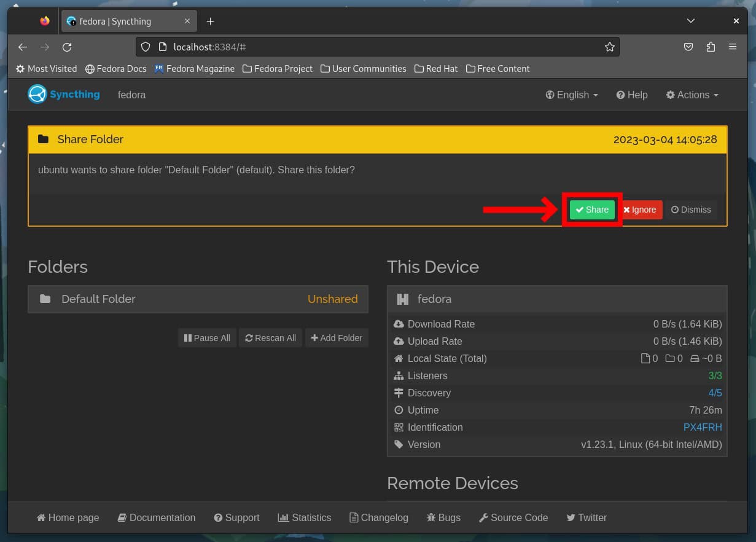Dismiss the Share Folder notification
Screen dimensions: 756x542
coord(691,210)
